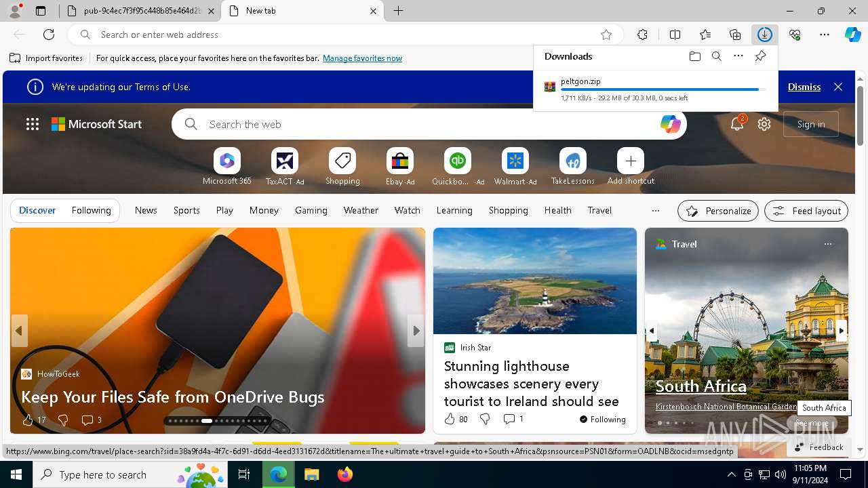Open a new browser tab

click(x=399, y=11)
